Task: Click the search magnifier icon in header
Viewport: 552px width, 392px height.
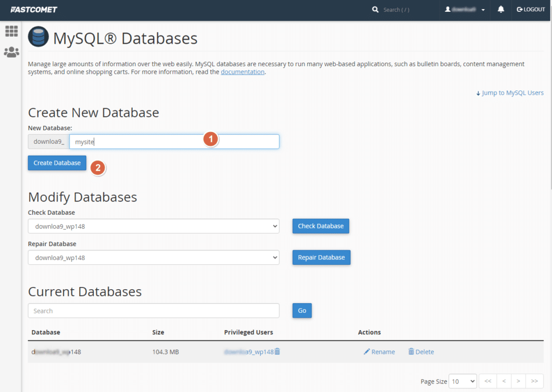Action: pyautogui.click(x=375, y=10)
